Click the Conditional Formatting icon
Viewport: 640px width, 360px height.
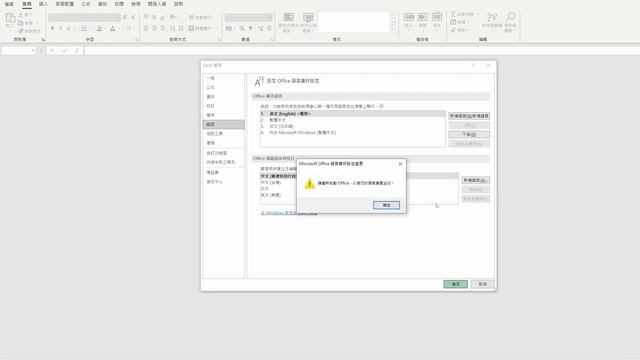(x=289, y=17)
